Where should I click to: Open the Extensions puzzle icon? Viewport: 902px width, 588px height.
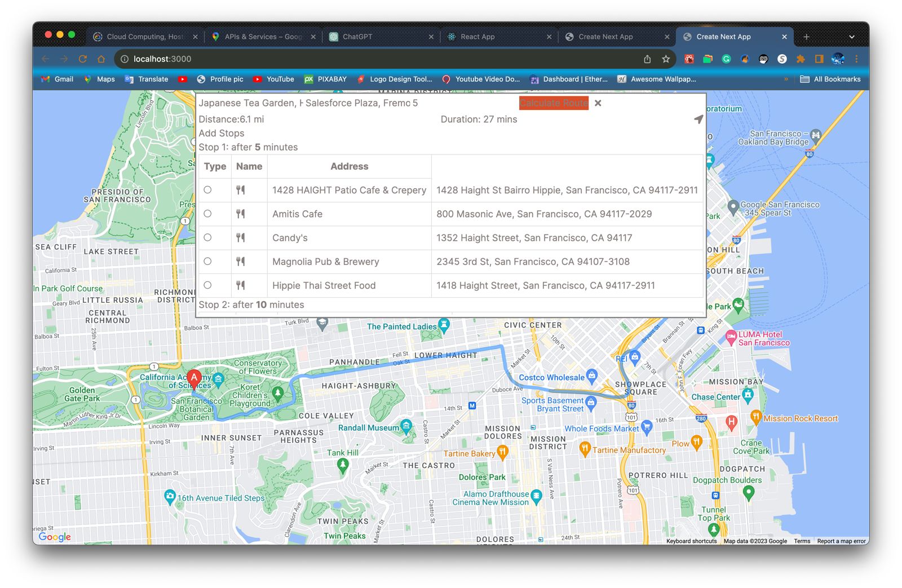(x=801, y=59)
